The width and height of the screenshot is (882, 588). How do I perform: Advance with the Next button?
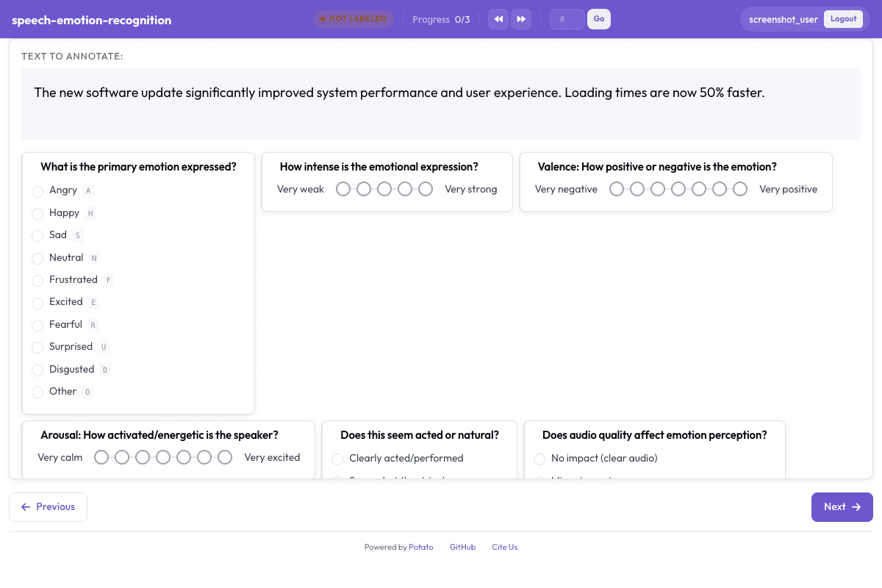pyautogui.click(x=842, y=507)
